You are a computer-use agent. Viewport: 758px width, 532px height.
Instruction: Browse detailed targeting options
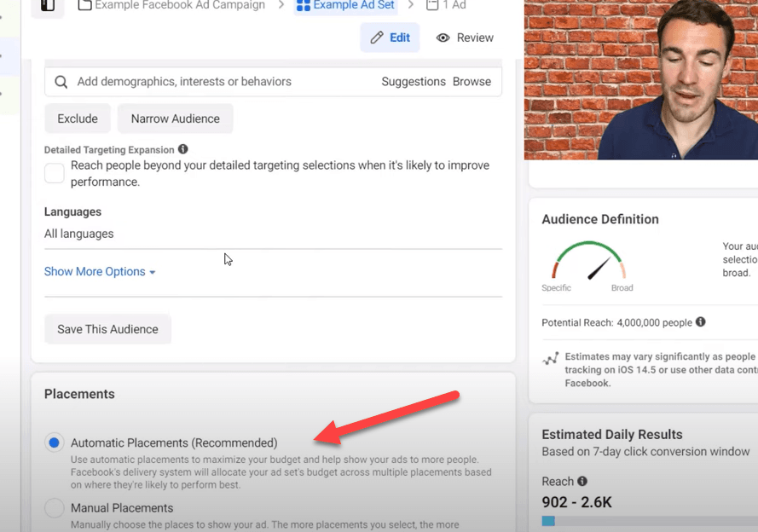click(x=472, y=82)
